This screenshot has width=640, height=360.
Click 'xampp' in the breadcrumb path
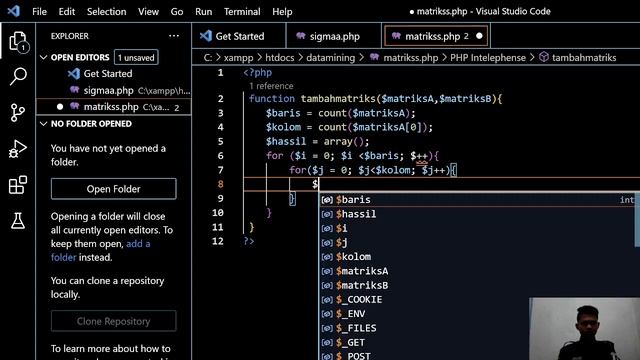pos(238,57)
